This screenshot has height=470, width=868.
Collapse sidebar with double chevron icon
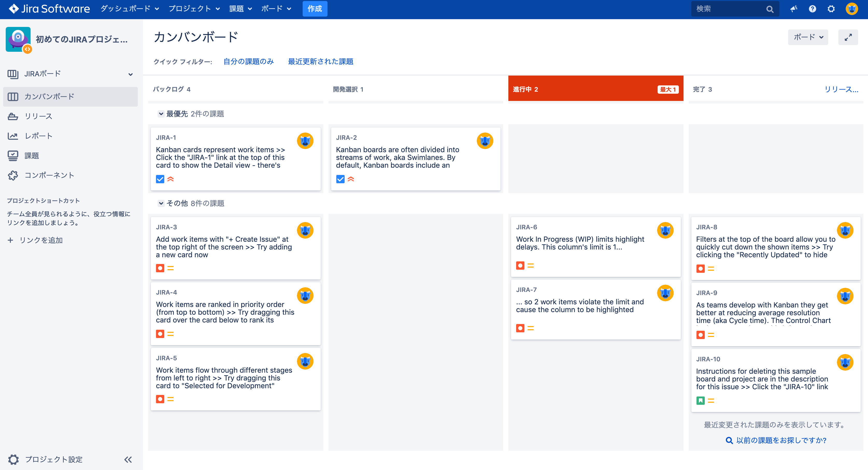click(x=128, y=460)
